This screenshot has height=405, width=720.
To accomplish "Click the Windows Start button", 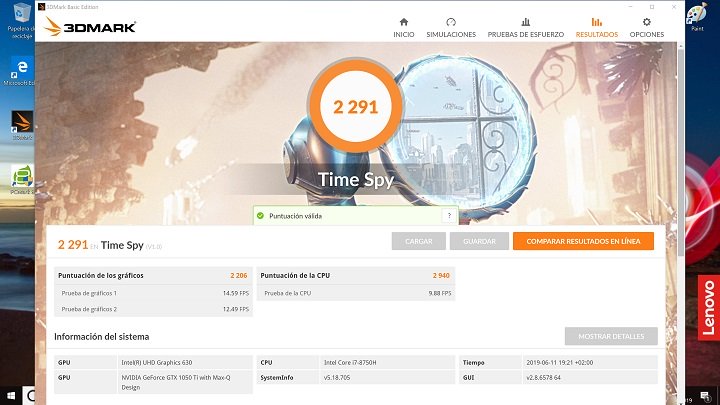I will [12, 397].
